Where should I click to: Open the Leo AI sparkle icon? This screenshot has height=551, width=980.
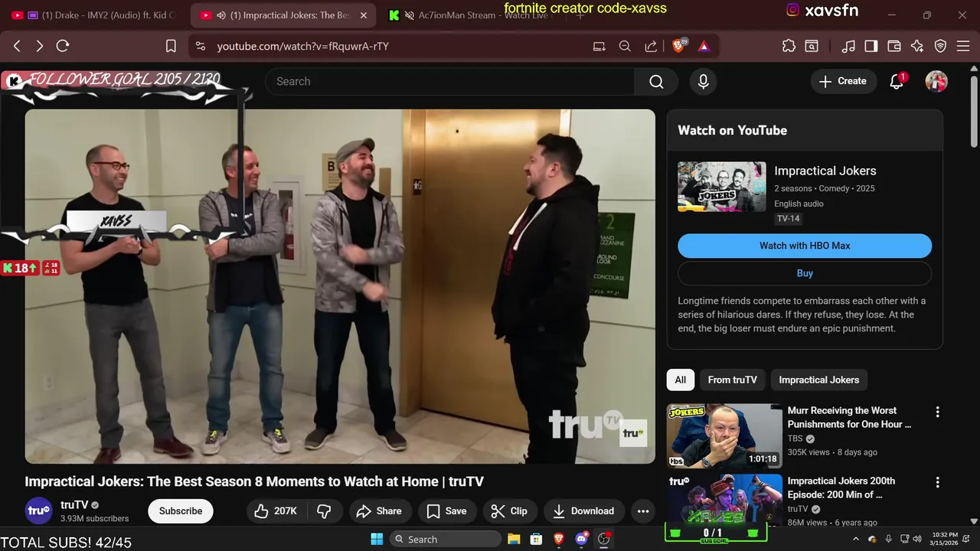pos(917,46)
